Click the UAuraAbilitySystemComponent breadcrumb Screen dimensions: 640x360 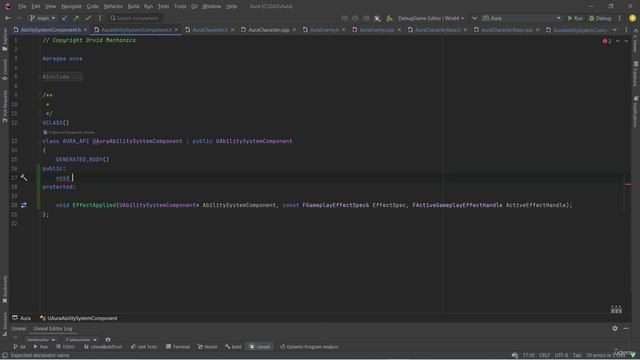[x=78, y=318]
